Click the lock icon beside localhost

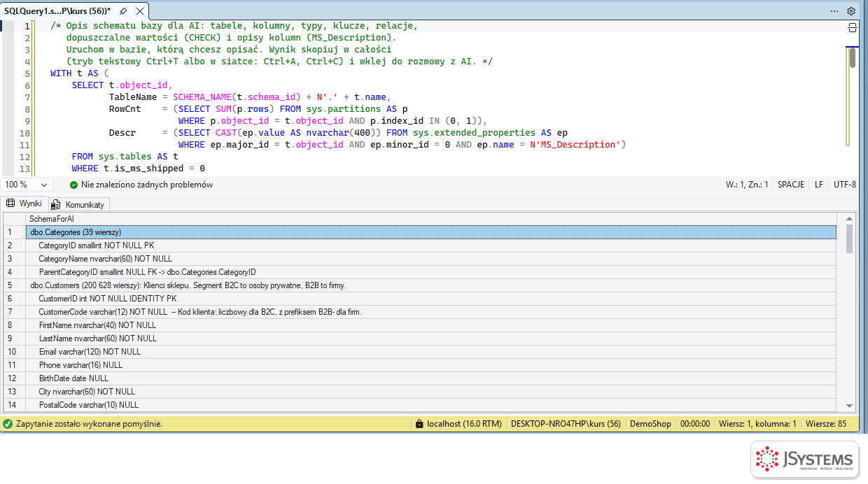(419, 424)
